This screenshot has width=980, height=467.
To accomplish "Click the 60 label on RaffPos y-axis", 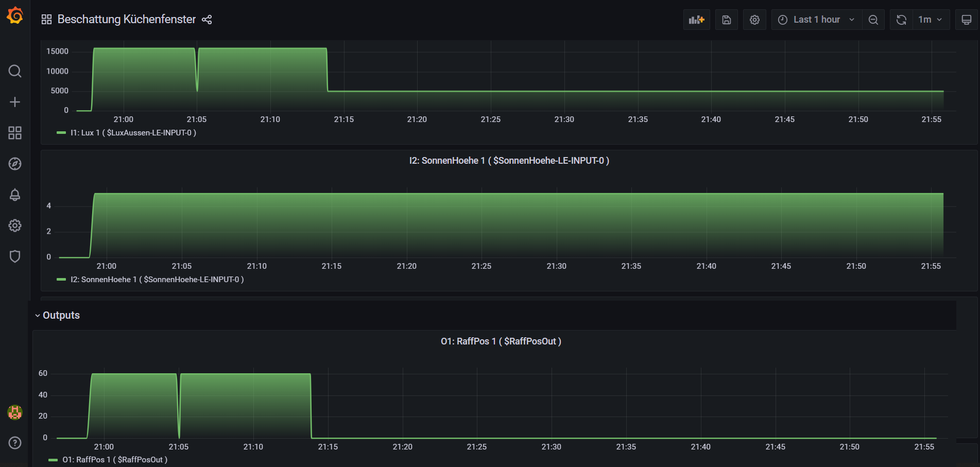I will coord(43,373).
